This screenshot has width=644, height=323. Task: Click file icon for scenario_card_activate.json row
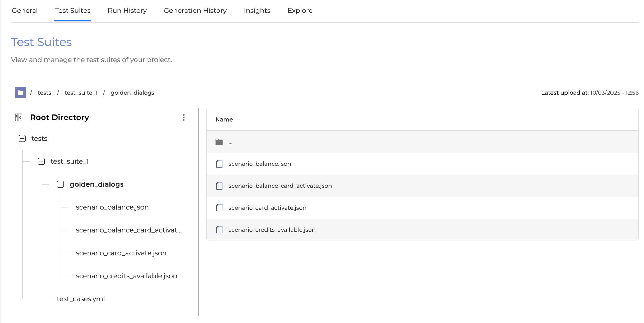pos(219,208)
